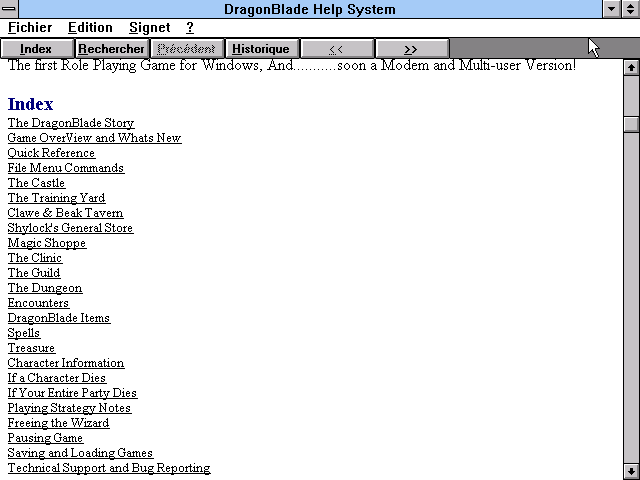Image resolution: width=640 pixels, height=480 pixels.
Task: Maximize the help window
Action: pos(631,9)
